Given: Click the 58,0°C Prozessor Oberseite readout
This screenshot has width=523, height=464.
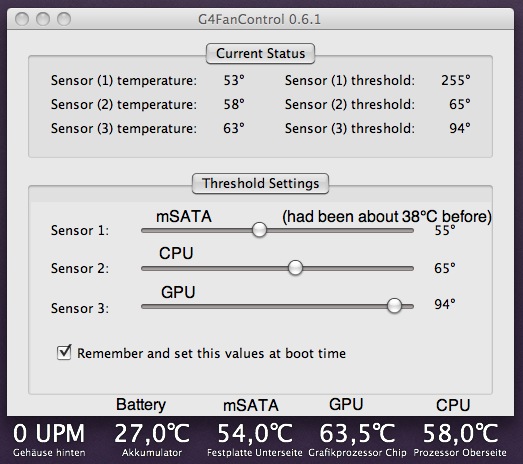Looking at the screenshot, I should [x=460, y=439].
